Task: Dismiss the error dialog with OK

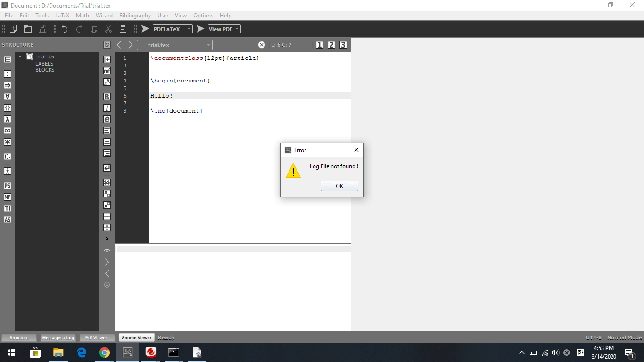Action: click(x=339, y=186)
